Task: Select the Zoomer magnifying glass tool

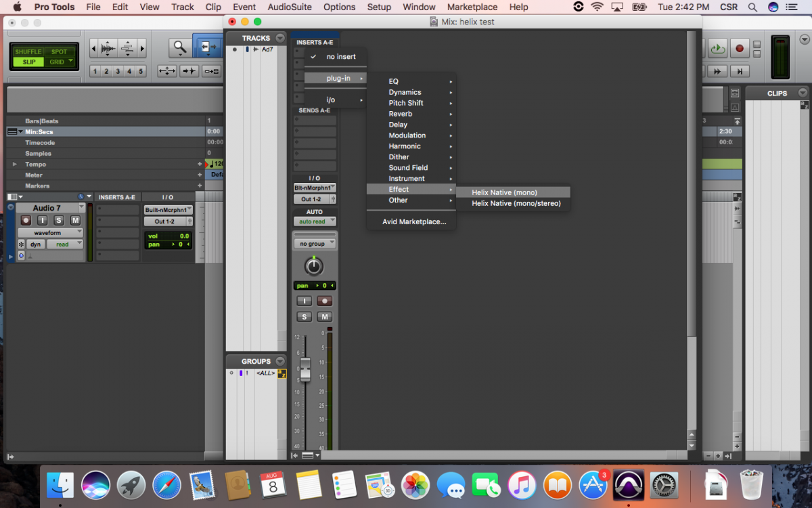Action: [179, 47]
